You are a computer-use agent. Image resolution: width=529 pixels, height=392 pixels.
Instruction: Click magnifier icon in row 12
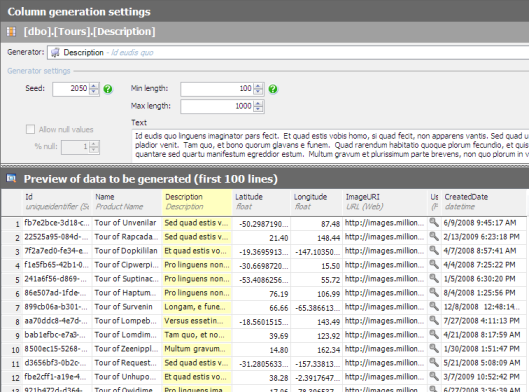point(434,376)
